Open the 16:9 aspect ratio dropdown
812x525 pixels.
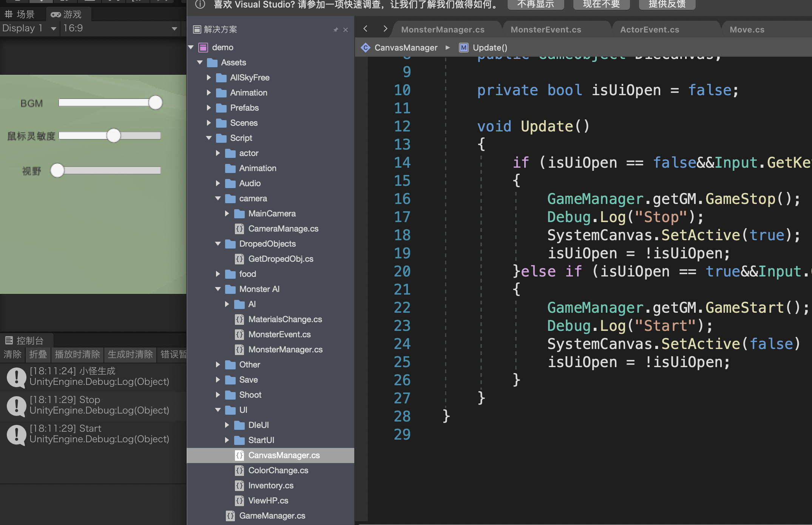[x=120, y=28]
